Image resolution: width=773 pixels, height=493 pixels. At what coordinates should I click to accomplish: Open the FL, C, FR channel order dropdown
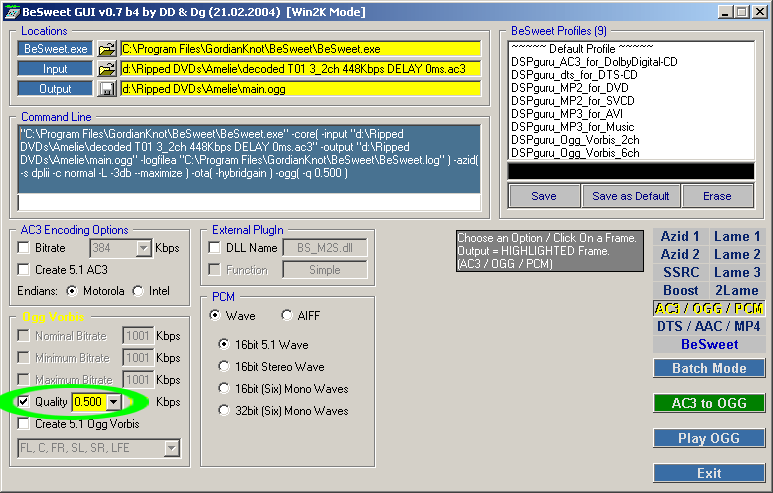coord(171,448)
